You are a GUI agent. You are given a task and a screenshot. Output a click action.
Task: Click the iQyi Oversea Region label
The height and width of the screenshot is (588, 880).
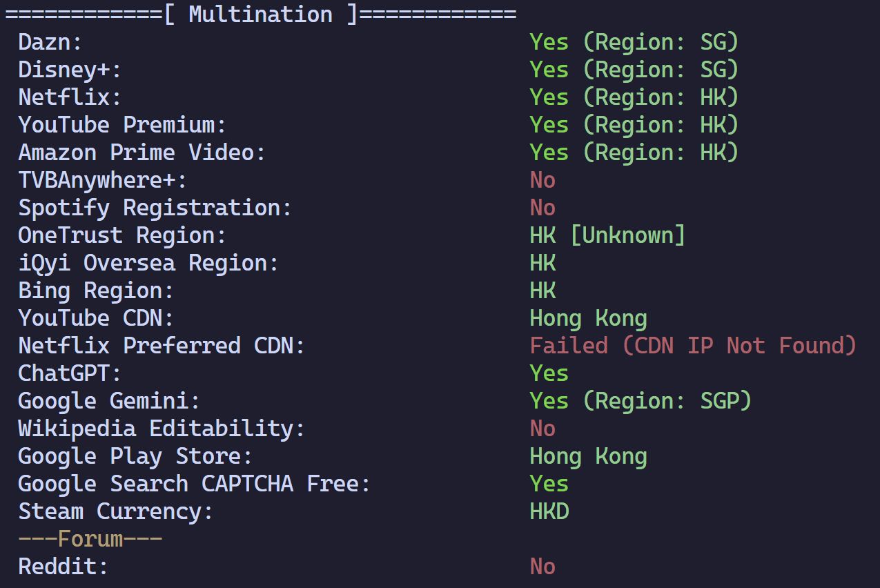point(148,263)
